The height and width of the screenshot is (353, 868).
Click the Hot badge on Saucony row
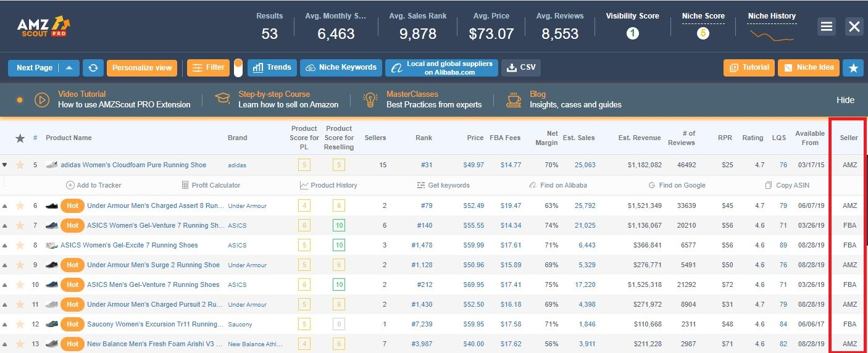click(x=72, y=324)
